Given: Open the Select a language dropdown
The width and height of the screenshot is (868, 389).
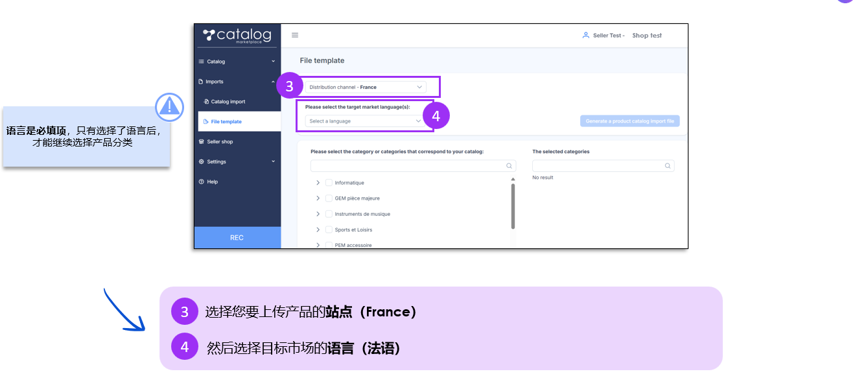Looking at the screenshot, I should (x=366, y=121).
